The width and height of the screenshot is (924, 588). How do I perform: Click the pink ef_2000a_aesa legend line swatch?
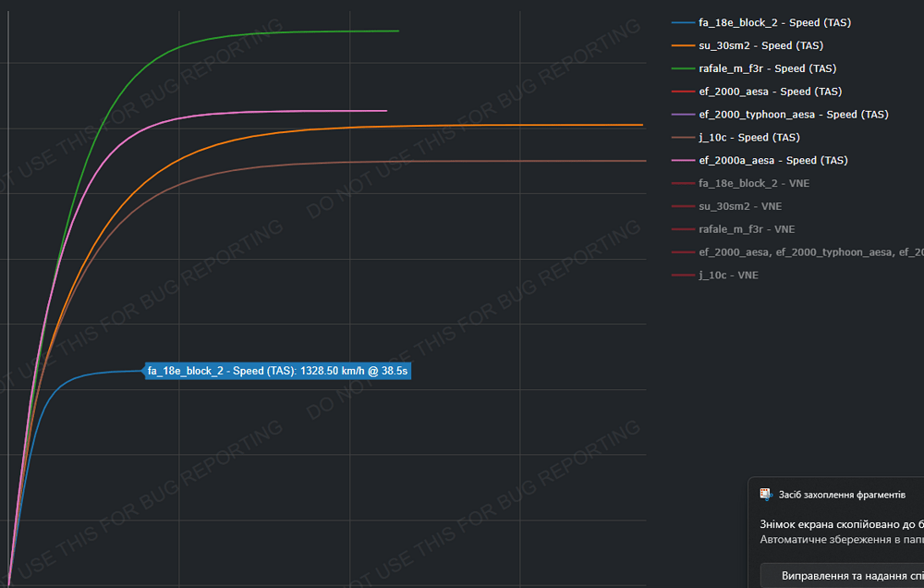pos(684,161)
